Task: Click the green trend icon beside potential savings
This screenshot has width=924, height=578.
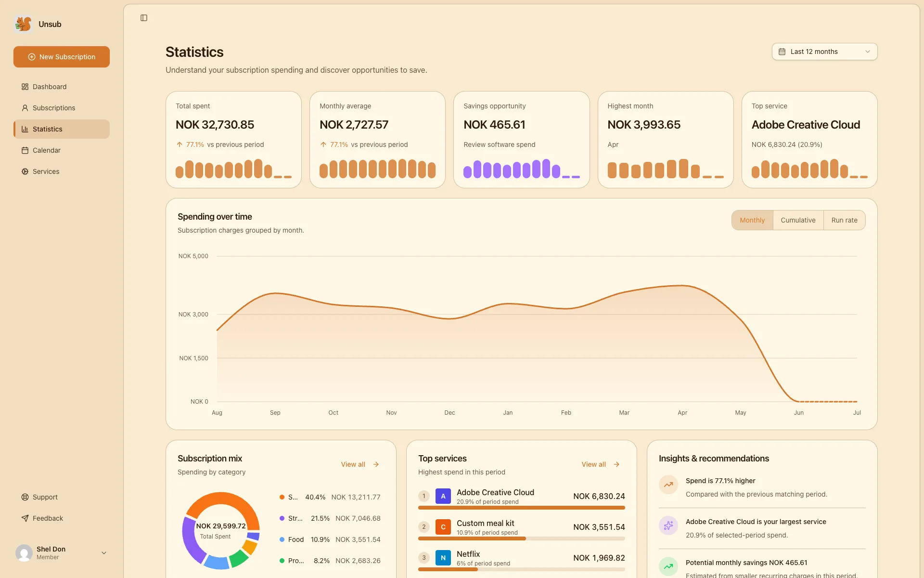Action: (668, 566)
